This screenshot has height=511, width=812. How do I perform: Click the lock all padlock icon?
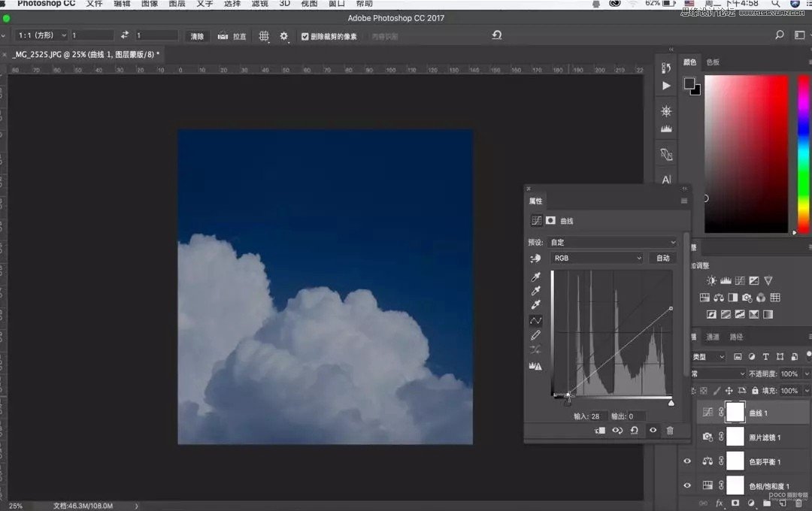tap(755, 391)
